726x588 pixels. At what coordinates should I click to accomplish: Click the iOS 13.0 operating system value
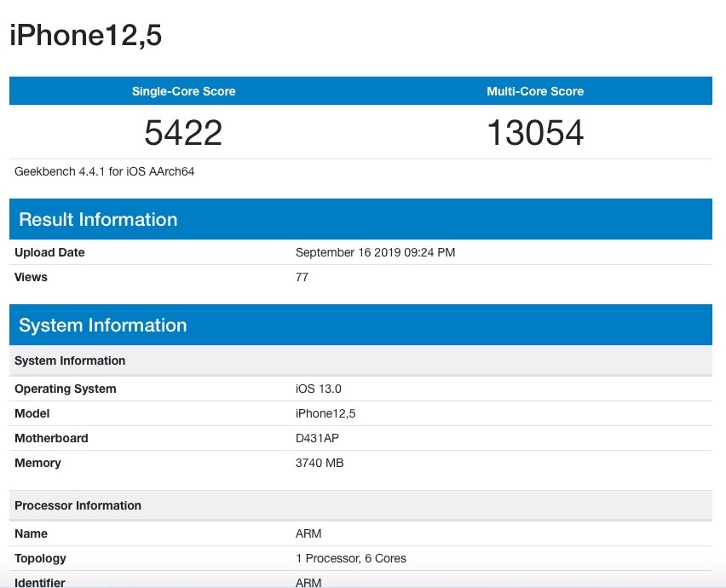pos(320,389)
